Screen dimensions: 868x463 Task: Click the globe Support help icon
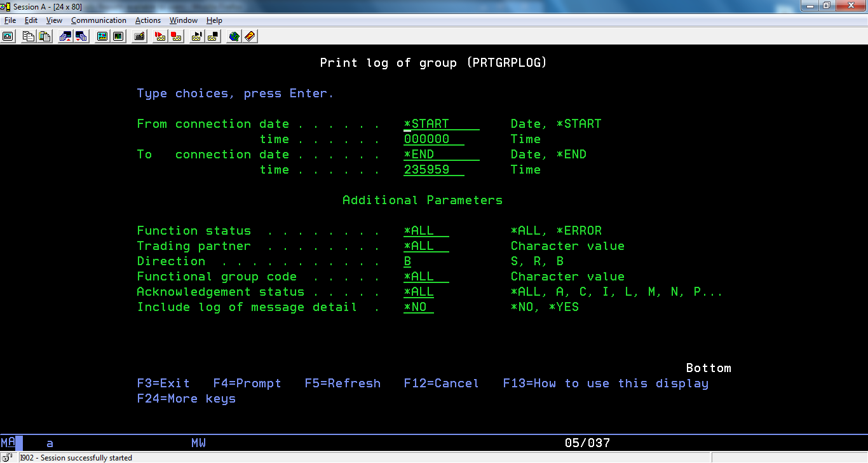234,36
